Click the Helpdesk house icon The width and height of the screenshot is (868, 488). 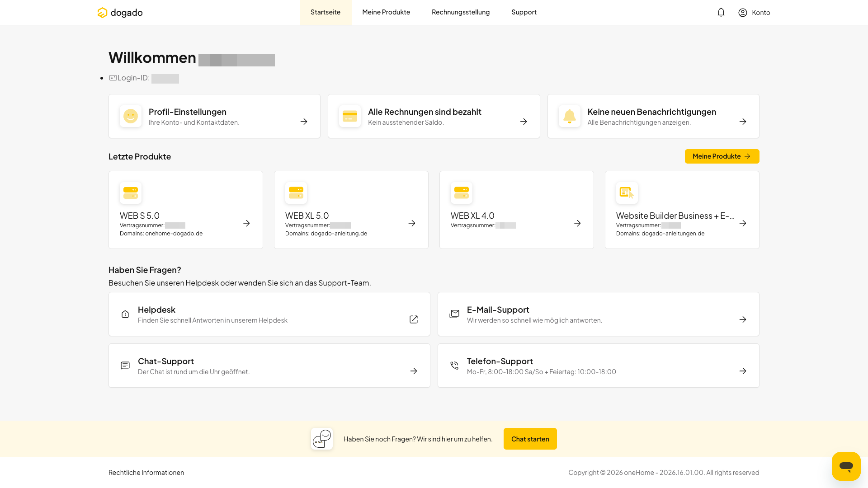(x=125, y=314)
